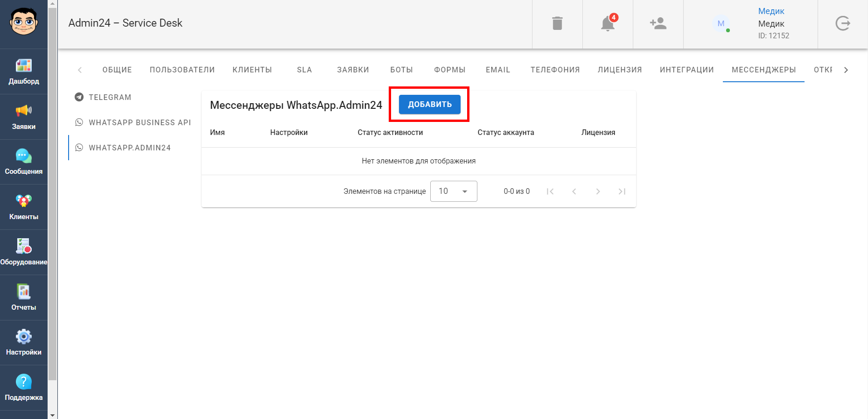Click the Admin24 – Service Desk title

tap(125, 23)
